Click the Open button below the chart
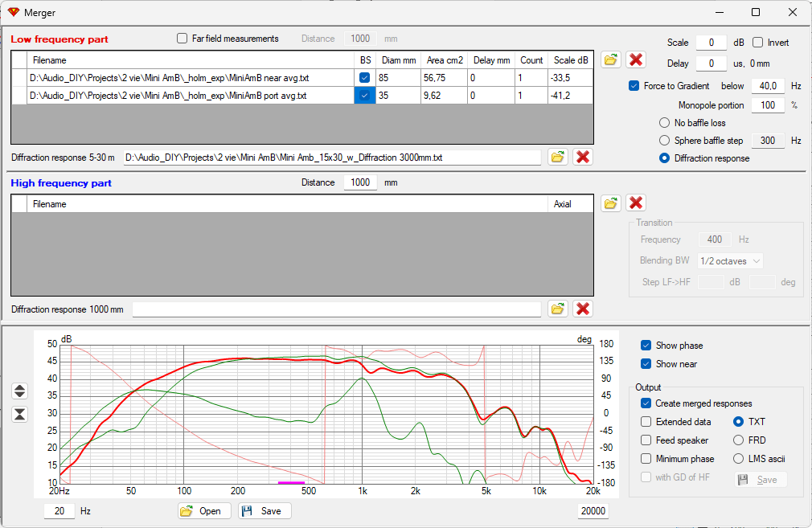 [x=204, y=511]
